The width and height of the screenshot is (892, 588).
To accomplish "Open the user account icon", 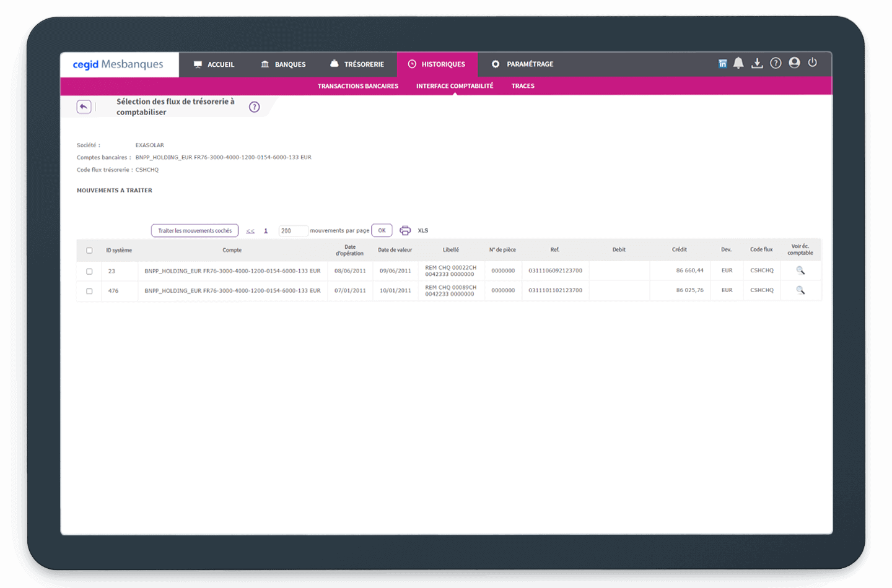I will tap(794, 63).
